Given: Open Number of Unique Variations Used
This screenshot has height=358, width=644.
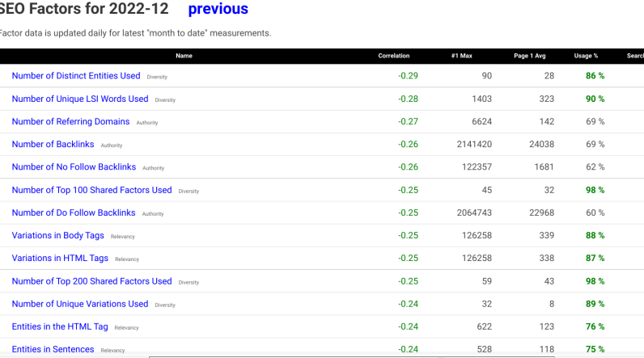Looking at the screenshot, I should [80, 304].
